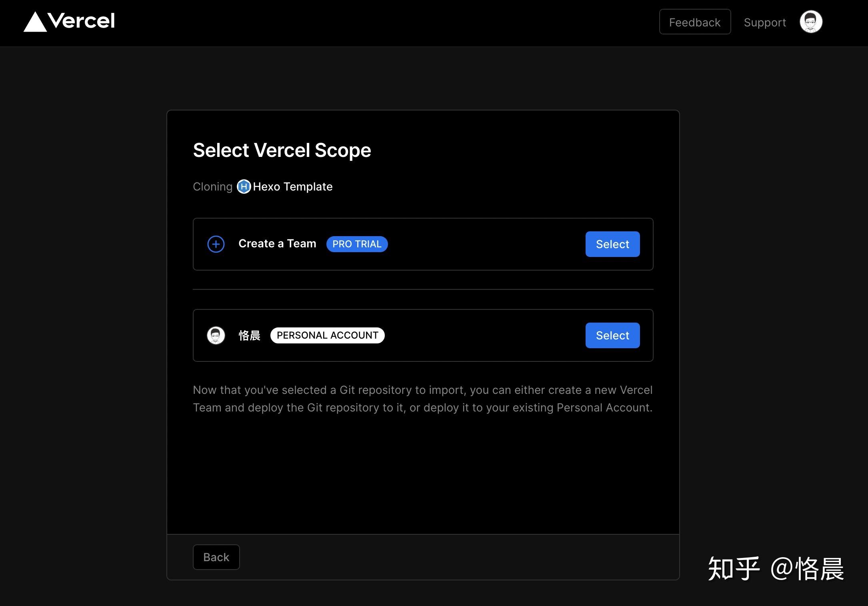Open the user avatar menu in header
Screen dimensions: 868x606
(x=811, y=22)
